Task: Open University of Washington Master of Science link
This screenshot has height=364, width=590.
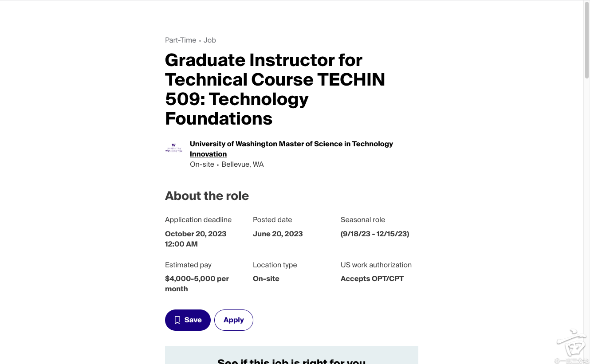Action: 291,144
